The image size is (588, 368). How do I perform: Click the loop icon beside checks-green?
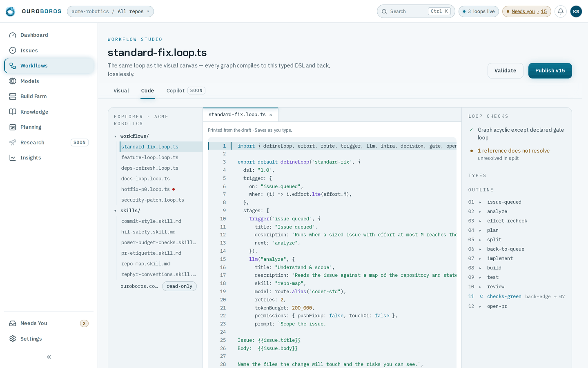click(x=481, y=296)
